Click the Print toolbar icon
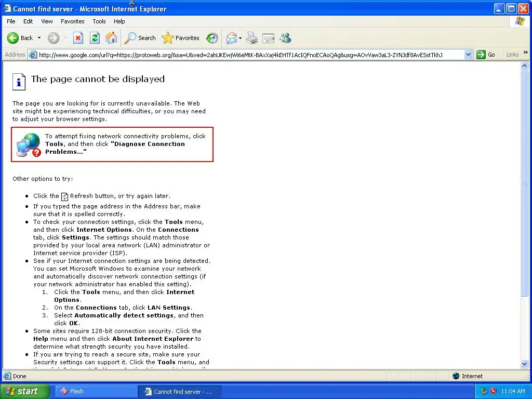 click(252, 38)
